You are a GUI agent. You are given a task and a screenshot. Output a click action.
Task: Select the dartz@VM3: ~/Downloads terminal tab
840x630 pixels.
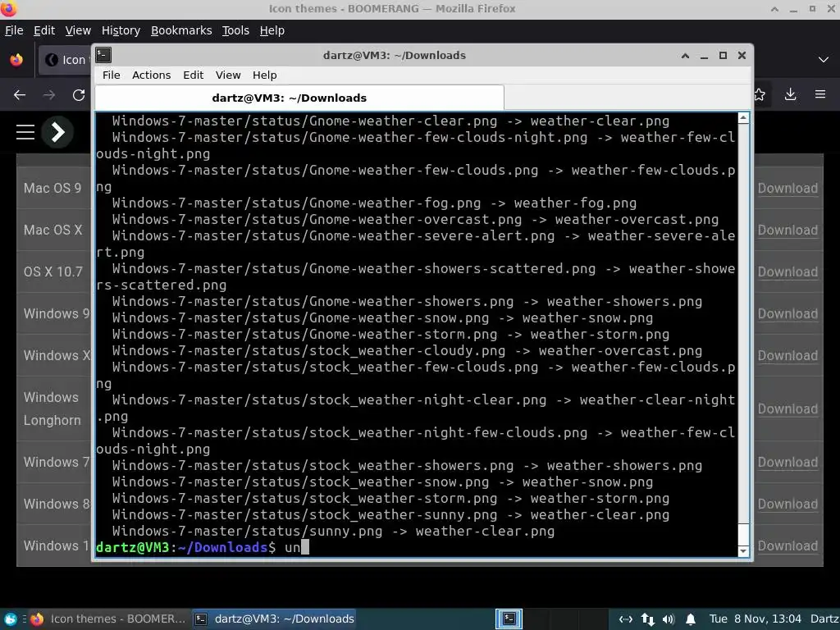coord(299,98)
